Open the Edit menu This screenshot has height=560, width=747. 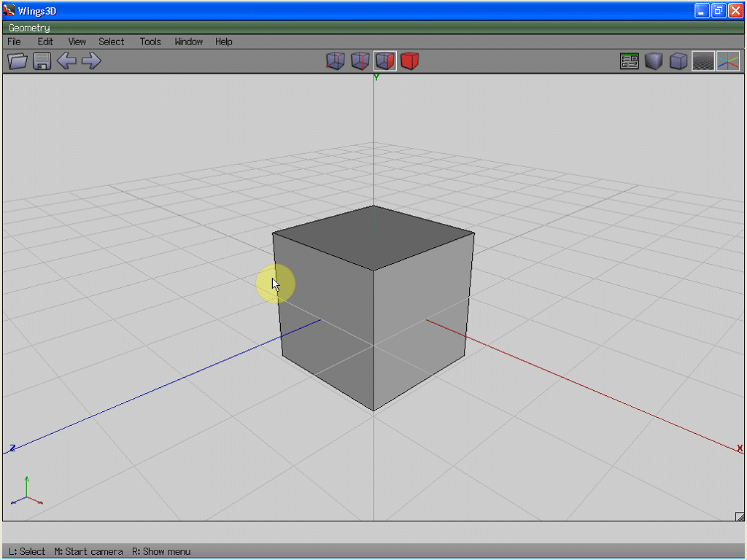point(45,42)
